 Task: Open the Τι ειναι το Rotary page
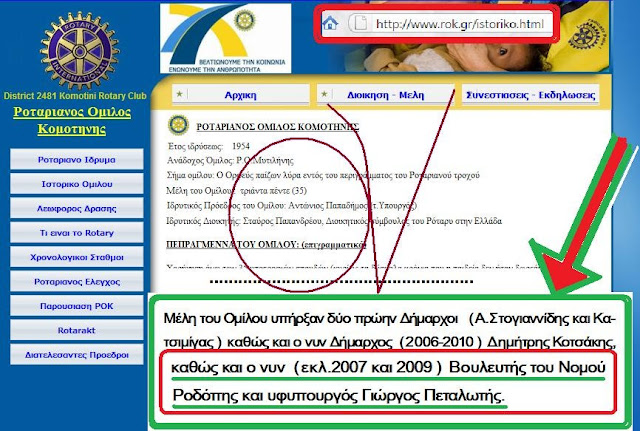77,233
